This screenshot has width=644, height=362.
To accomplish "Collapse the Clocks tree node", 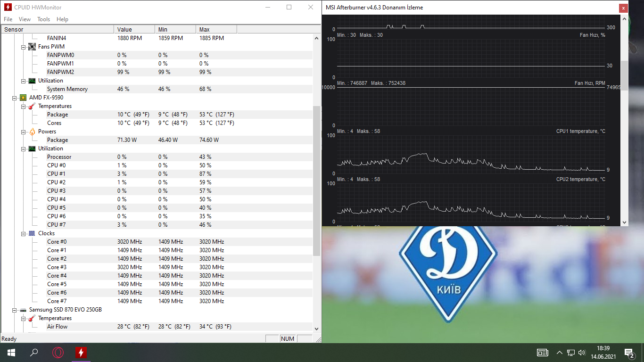I will coord(23,233).
